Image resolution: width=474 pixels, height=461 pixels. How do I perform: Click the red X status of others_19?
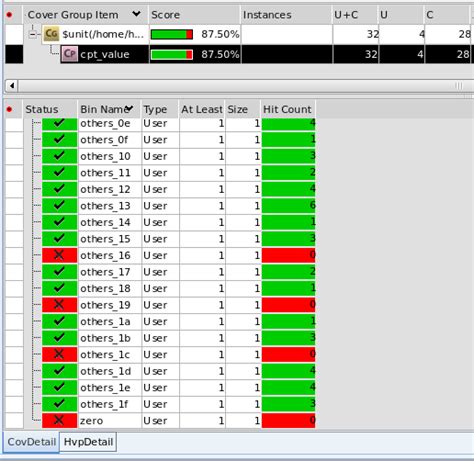59,305
